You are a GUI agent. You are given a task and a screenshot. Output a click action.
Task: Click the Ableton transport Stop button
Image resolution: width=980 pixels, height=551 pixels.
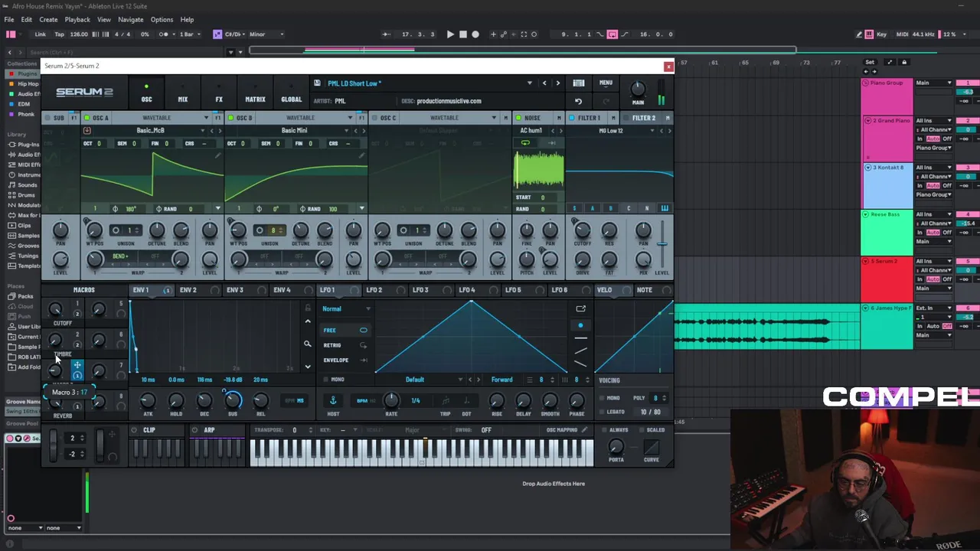(462, 34)
